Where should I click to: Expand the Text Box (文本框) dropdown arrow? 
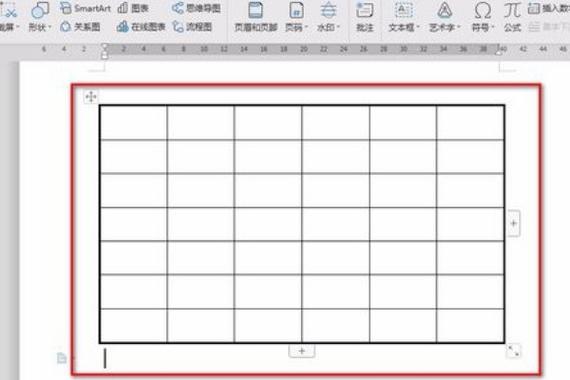(x=418, y=27)
